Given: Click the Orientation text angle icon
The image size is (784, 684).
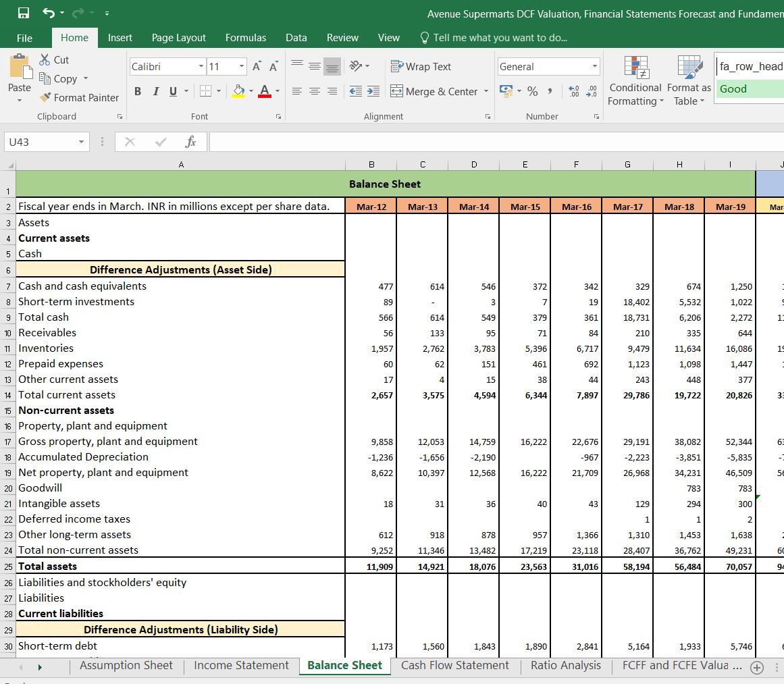Looking at the screenshot, I should pos(355,66).
